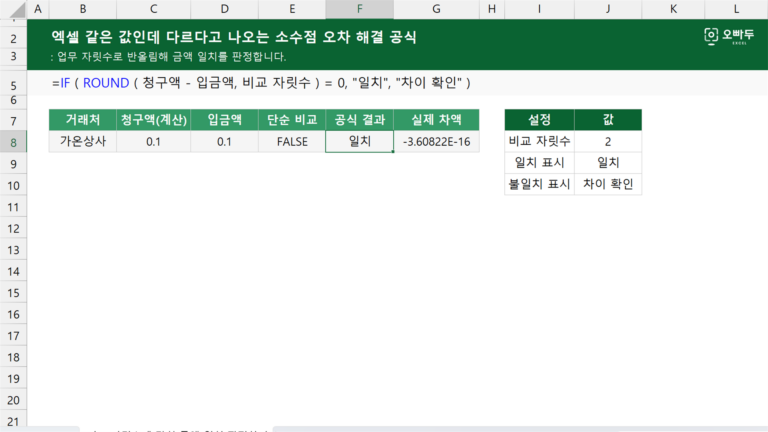The height and width of the screenshot is (432, 768).
Task: Select column B header
Action: (x=83, y=9)
